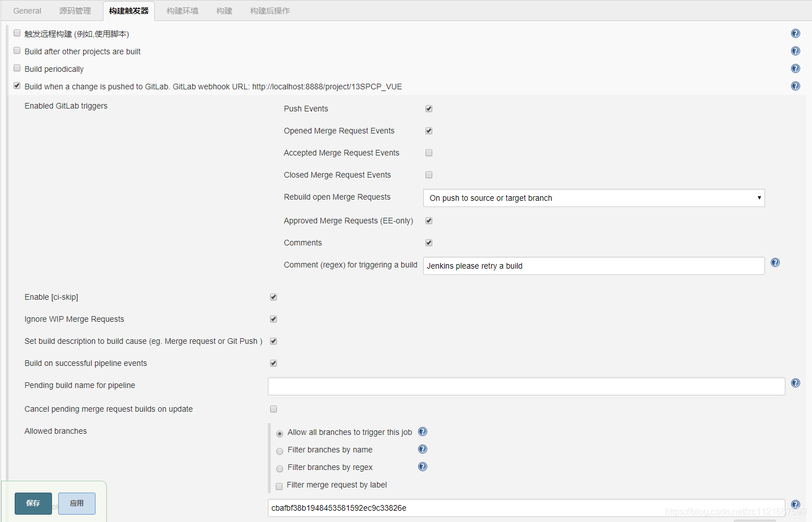Open help for remote build trigger option

[x=796, y=33]
